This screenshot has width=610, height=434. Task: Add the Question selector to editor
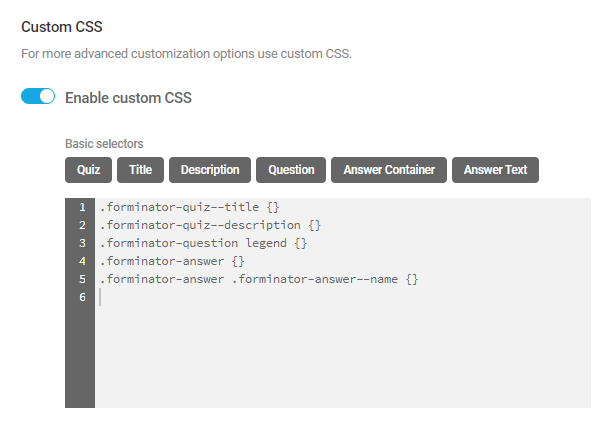pyautogui.click(x=291, y=170)
